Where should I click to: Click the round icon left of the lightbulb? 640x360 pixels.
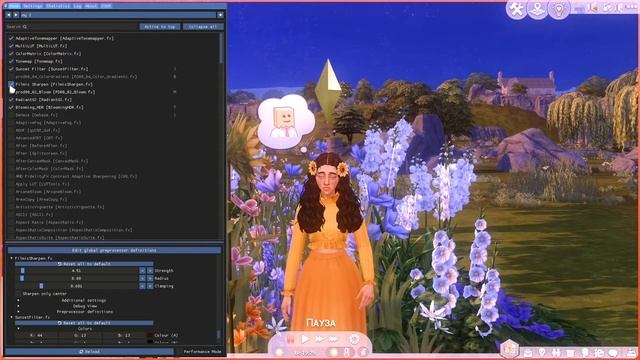538,9
